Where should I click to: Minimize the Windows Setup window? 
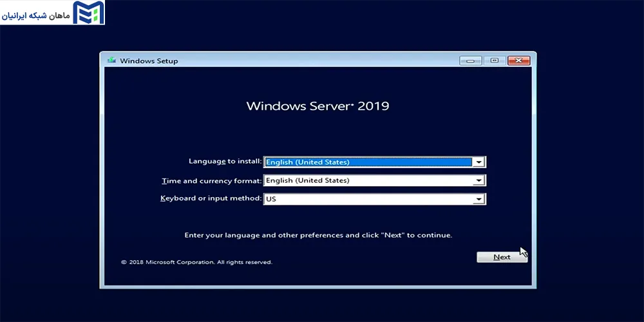tap(471, 61)
